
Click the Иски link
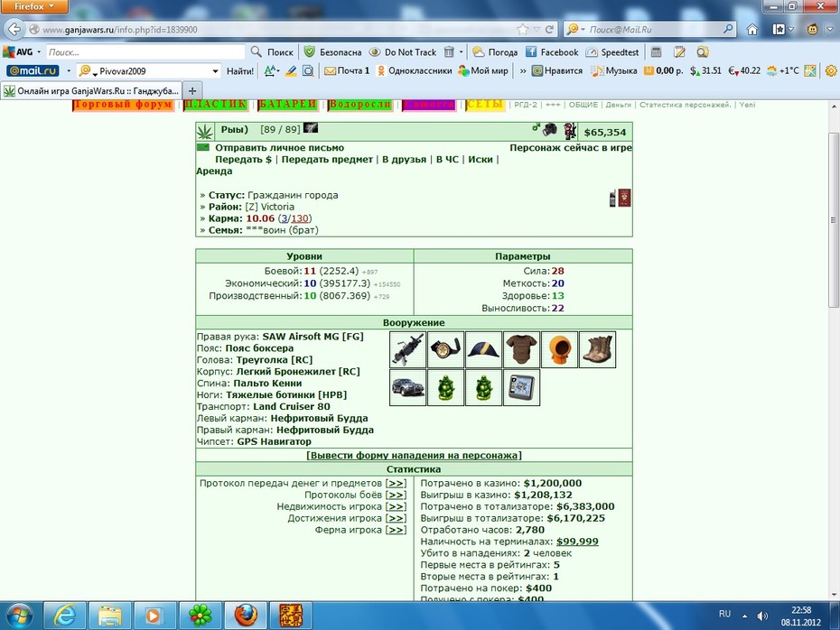481,160
